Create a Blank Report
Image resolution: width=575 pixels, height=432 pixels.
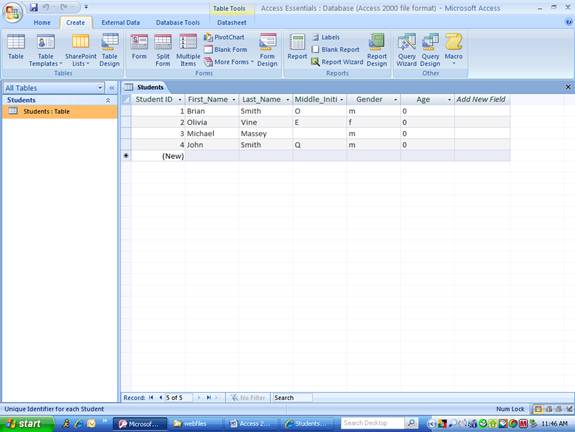tap(335, 50)
